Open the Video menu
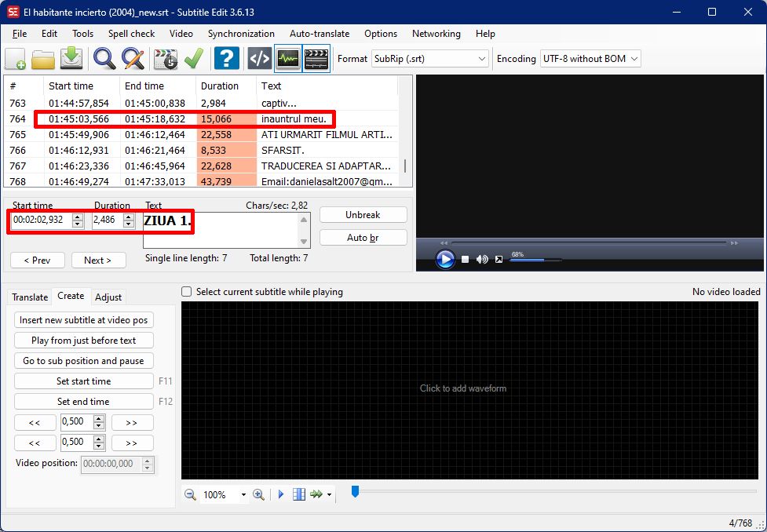Image resolution: width=767 pixels, height=532 pixels. click(181, 34)
